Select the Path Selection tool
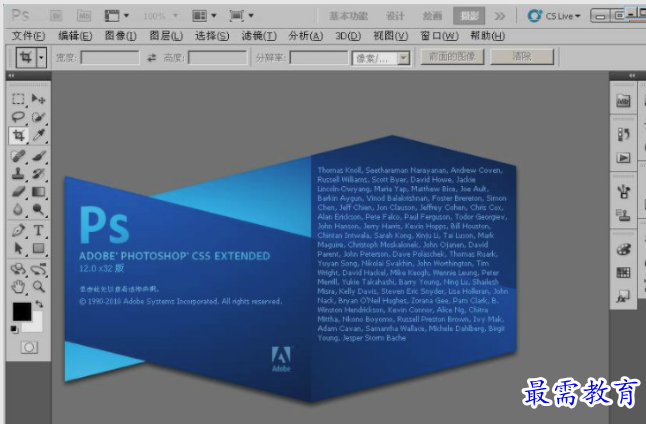Viewport: 646px width, 424px height. tap(18, 248)
